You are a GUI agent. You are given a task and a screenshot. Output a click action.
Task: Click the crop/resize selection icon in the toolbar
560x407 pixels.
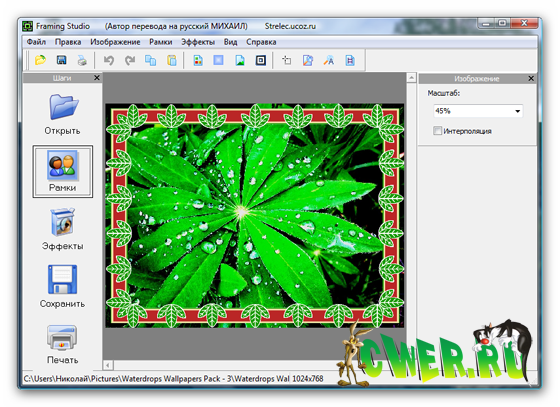click(287, 60)
